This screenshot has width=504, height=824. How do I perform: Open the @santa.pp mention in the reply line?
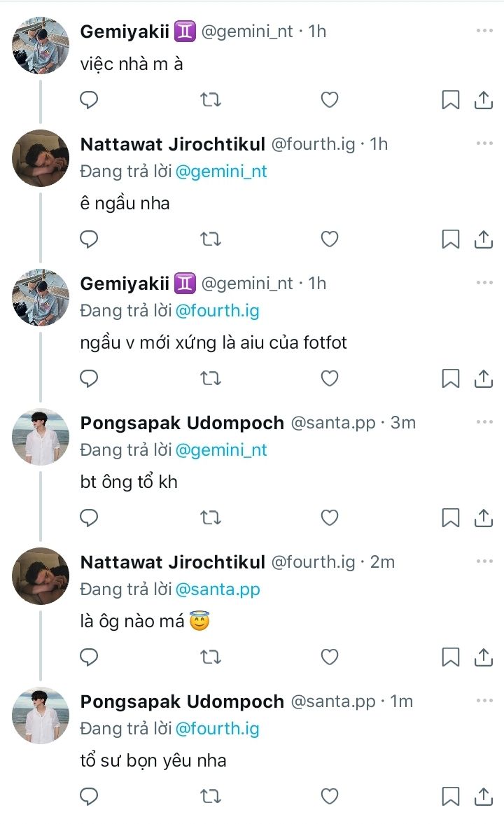click(218, 589)
